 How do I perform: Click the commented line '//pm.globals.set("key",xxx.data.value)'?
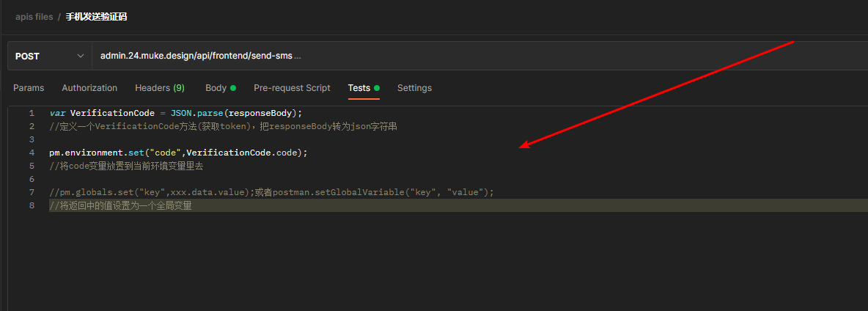point(271,193)
